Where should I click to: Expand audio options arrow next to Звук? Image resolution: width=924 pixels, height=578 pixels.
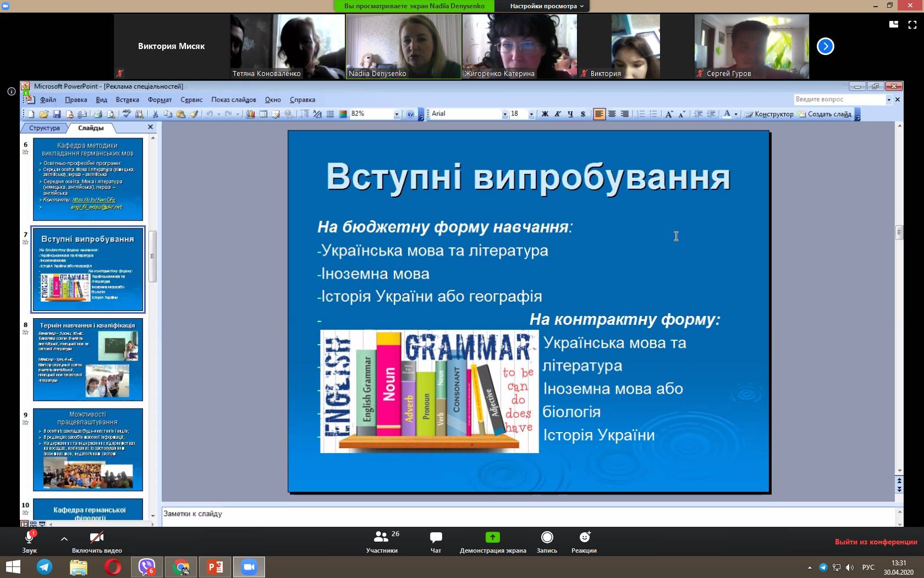click(x=64, y=539)
